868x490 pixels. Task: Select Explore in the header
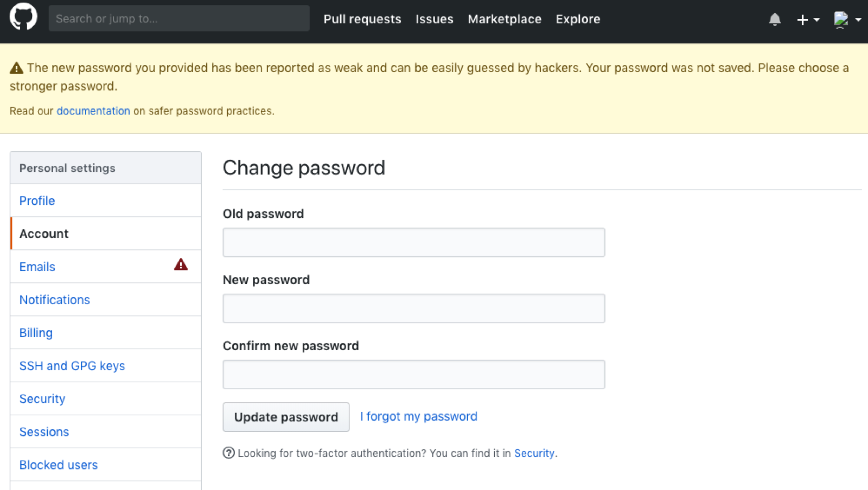578,19
